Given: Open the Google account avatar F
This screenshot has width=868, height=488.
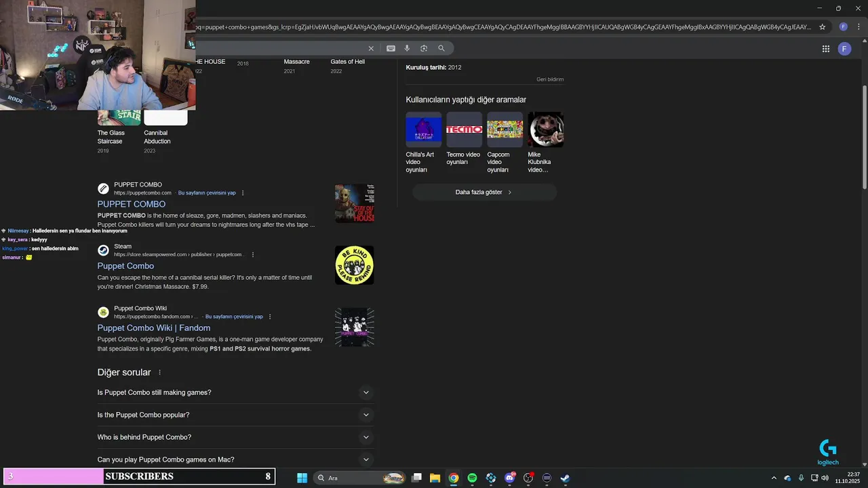Looking at the screenshot, I should 844,49.
